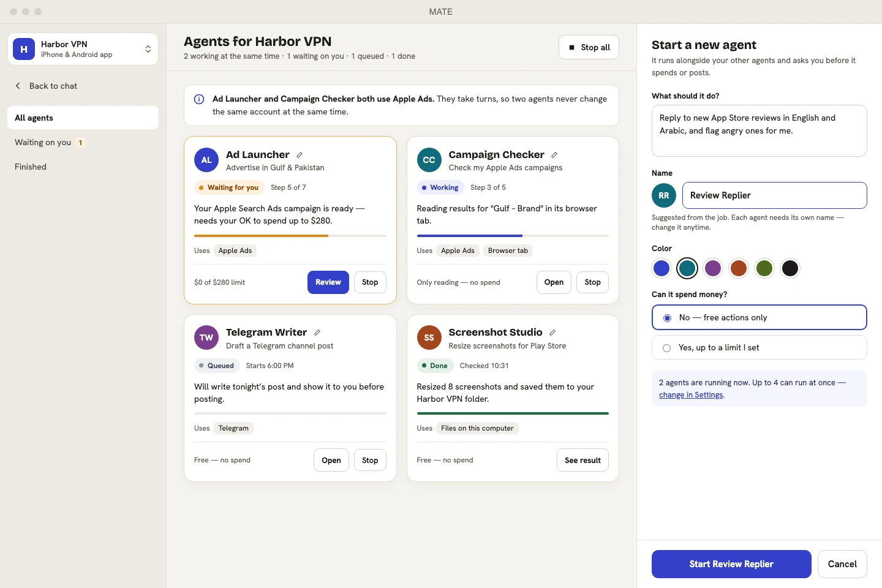Click the info icon in the Apple Ads notice

click(x=199, y=99)
